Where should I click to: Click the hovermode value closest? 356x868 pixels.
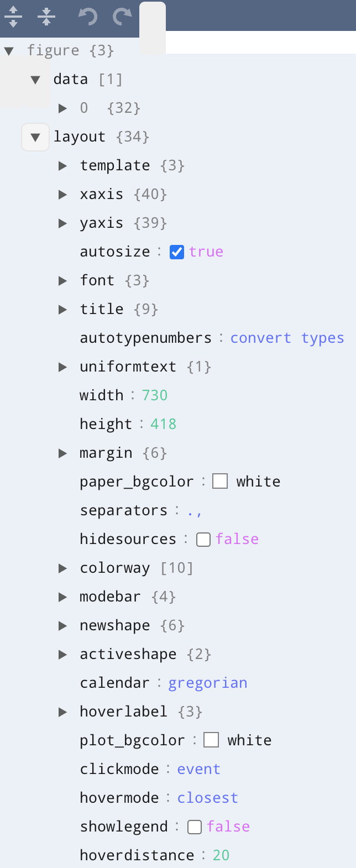pos(207,798)
